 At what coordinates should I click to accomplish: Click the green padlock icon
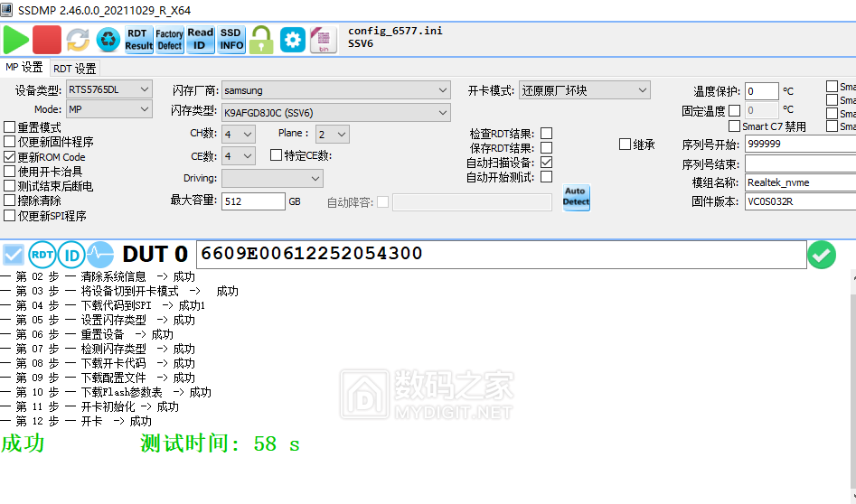[262, 39]
